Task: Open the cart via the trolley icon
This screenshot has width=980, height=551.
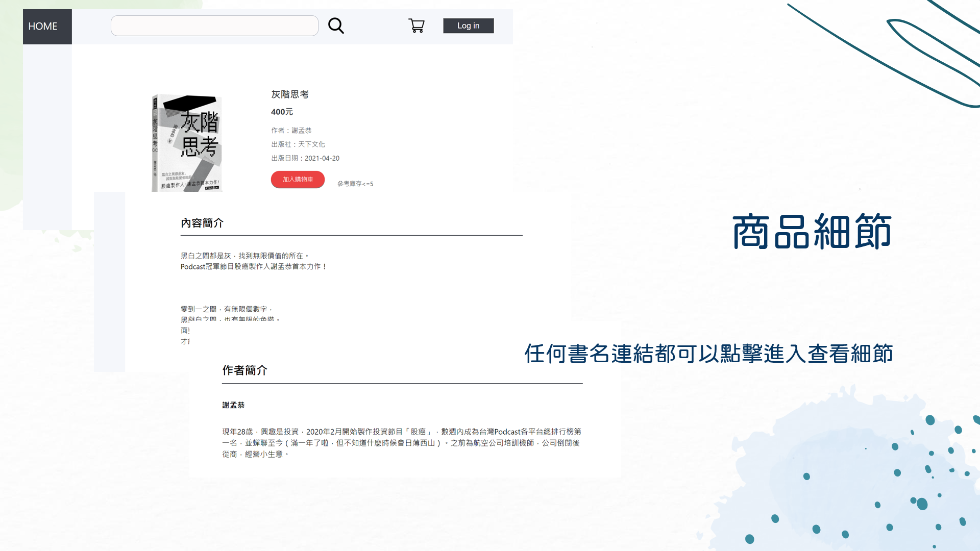Action: (x=416, y=26)
